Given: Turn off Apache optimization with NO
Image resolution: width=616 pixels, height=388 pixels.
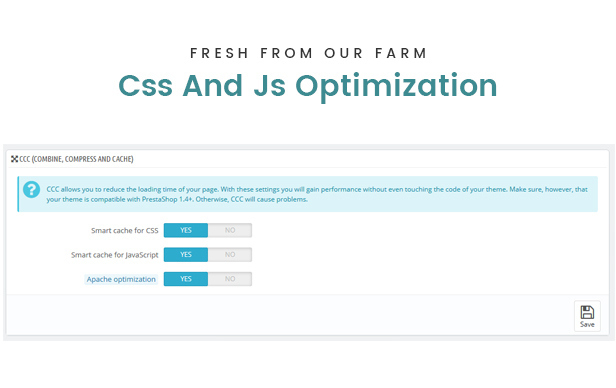Looking at the screenshot, I should coord(230,279).
